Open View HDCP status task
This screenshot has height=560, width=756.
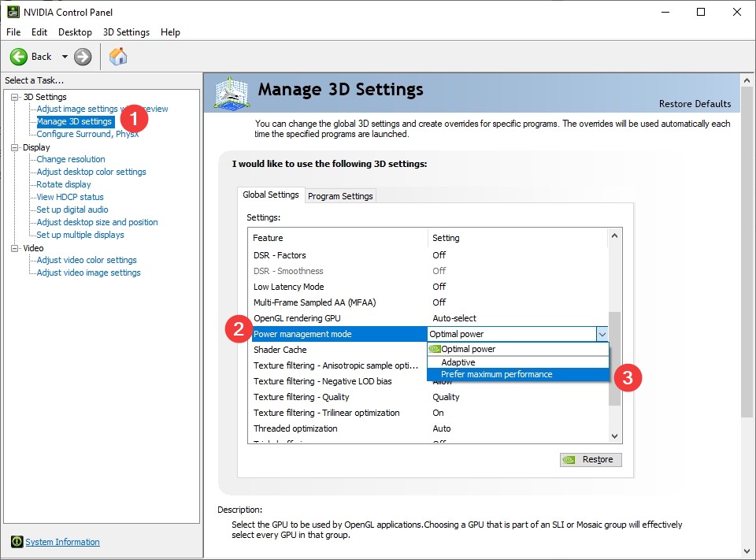point(70,197)
